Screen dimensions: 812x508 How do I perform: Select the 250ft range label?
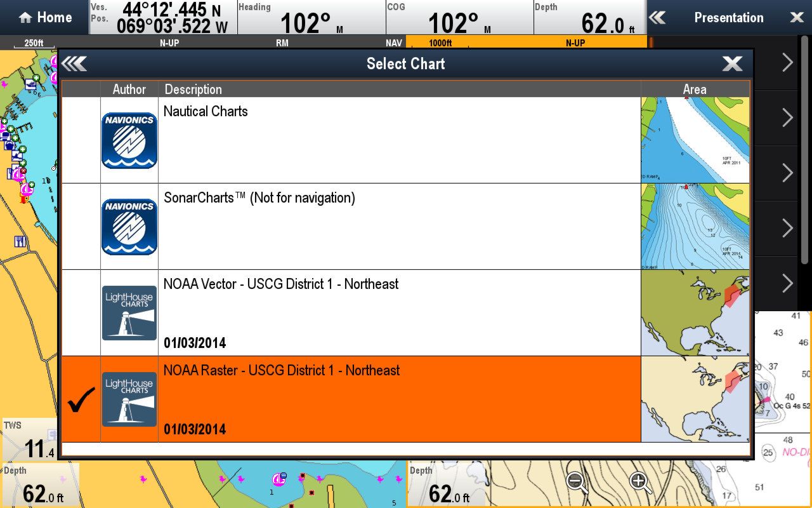pyautogui.click(x=34, y=43)
